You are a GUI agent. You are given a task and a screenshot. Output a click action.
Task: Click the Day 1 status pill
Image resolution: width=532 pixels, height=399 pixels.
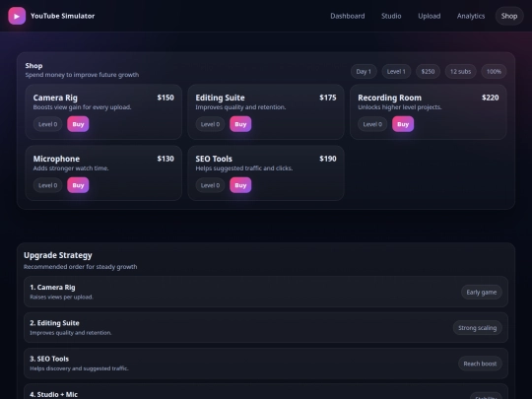(364, 72)
